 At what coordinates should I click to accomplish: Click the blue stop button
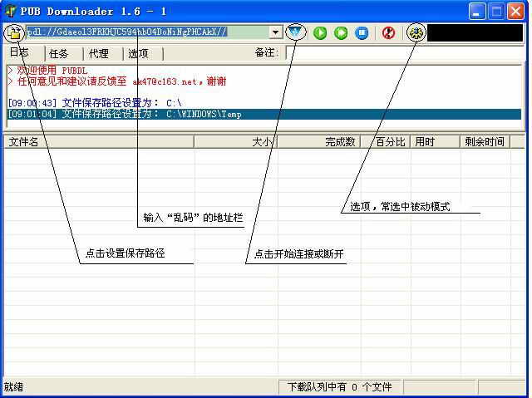(x=362, y=33)
